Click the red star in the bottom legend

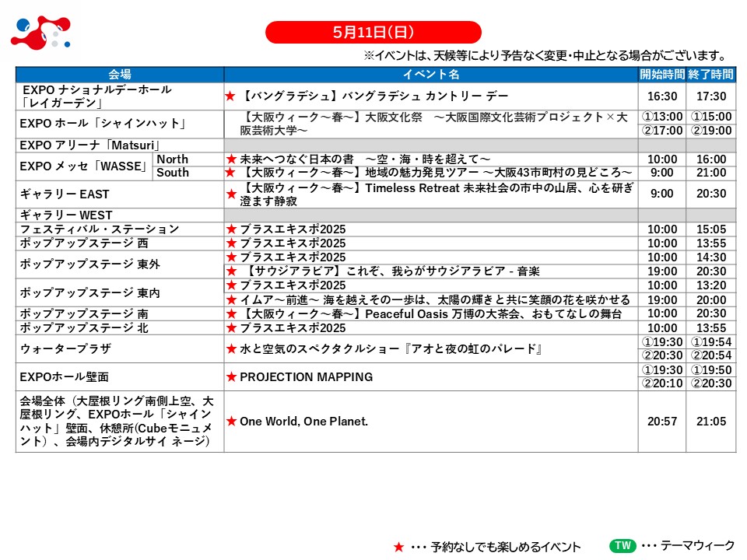(x=398, y=547)
